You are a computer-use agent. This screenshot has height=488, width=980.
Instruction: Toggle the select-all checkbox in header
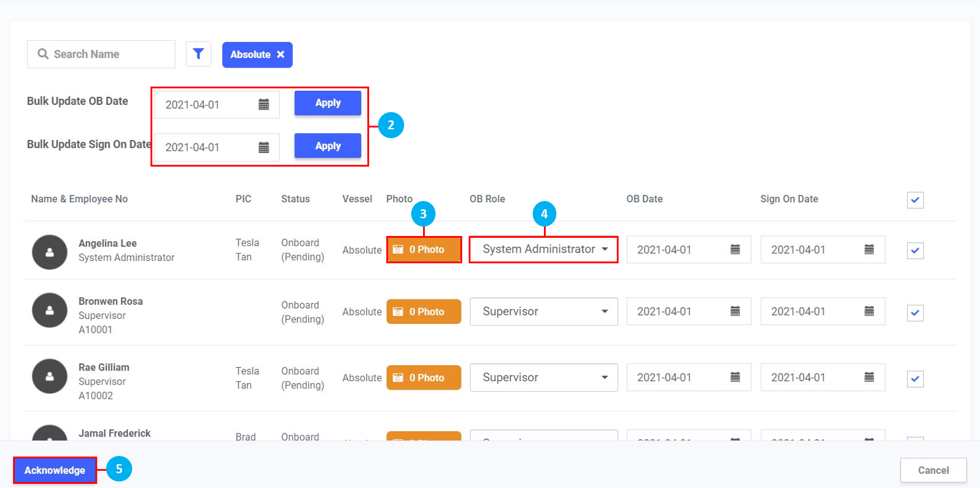[915, 200]
